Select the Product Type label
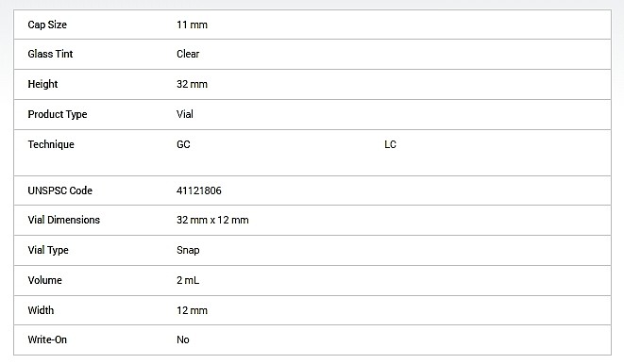Screen dimensions: 624x364 [58, 114]
